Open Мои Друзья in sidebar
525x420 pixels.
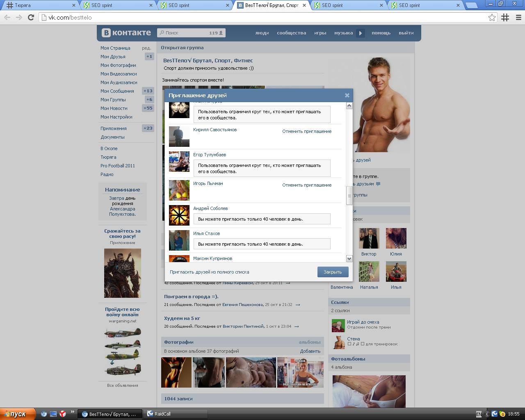(113, 57)
